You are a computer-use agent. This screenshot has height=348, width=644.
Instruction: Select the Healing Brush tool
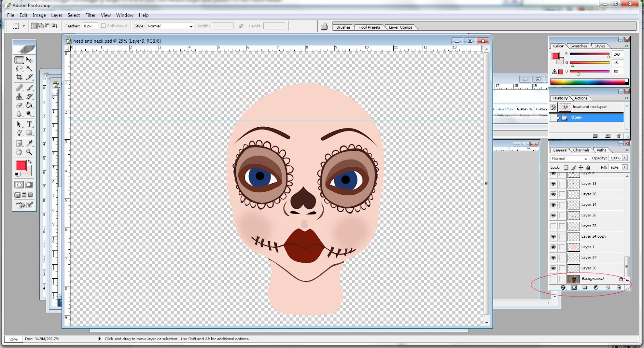(19, 87)
